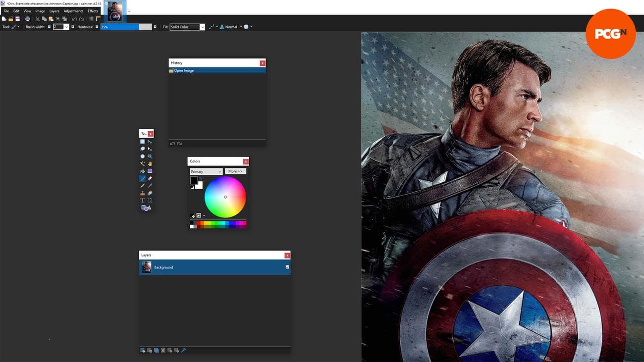Open the Adjustments menu
This screenshot has width=644, height=362.
point(73,11)
